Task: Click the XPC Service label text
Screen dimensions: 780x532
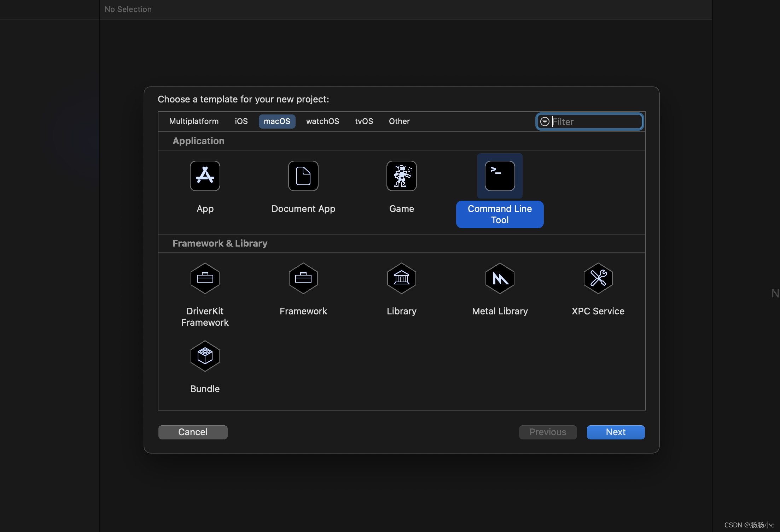Action: [x=598, y=311]
